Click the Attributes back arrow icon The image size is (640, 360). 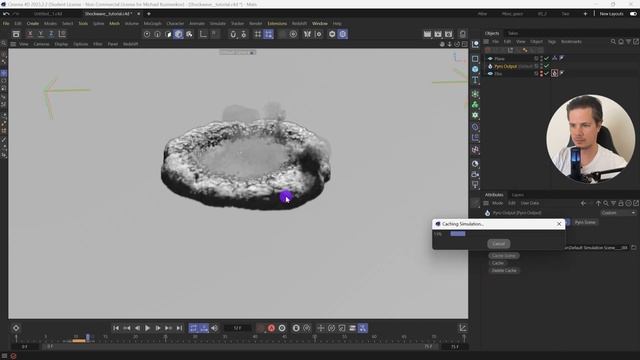583,203
